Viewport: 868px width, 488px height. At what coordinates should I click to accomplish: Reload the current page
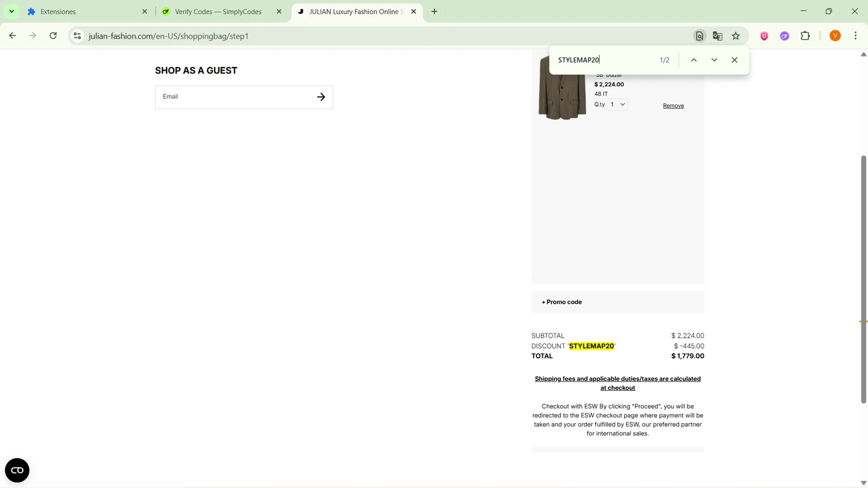(53, 36)
